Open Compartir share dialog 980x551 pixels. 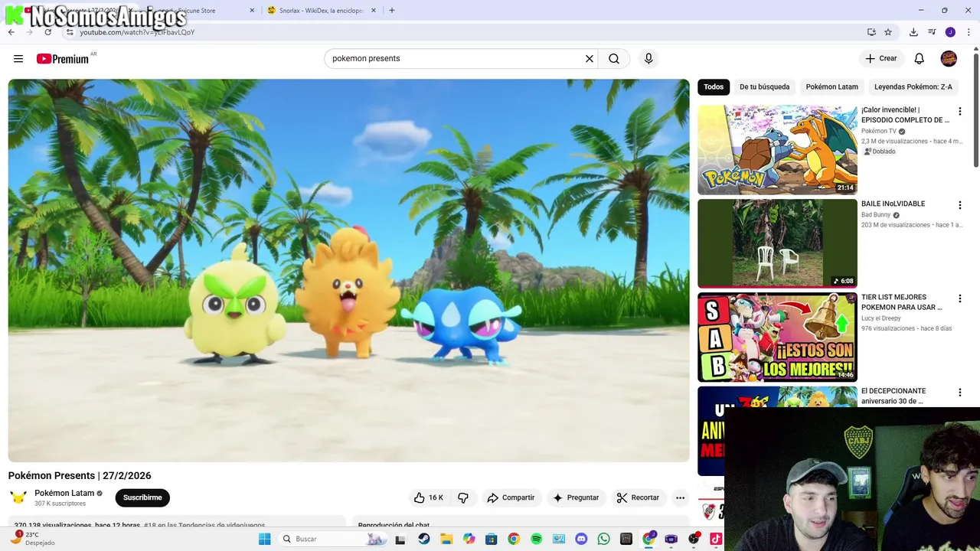511,497
